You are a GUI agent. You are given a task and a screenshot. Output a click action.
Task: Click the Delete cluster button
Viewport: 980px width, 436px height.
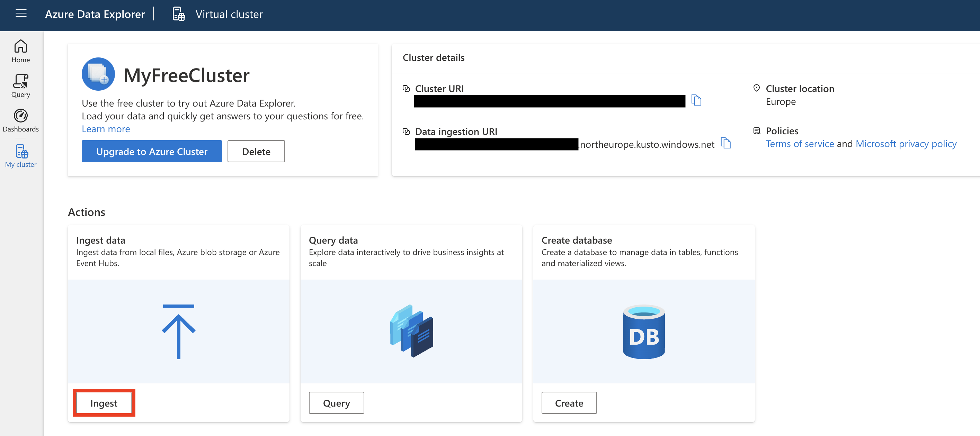pyautogui.click(x=256, y=151)
